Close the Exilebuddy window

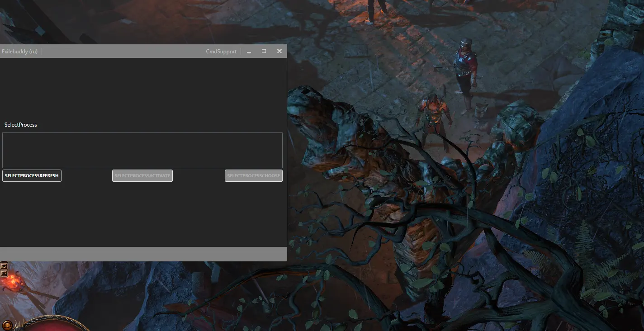click(x=279, y=52)
